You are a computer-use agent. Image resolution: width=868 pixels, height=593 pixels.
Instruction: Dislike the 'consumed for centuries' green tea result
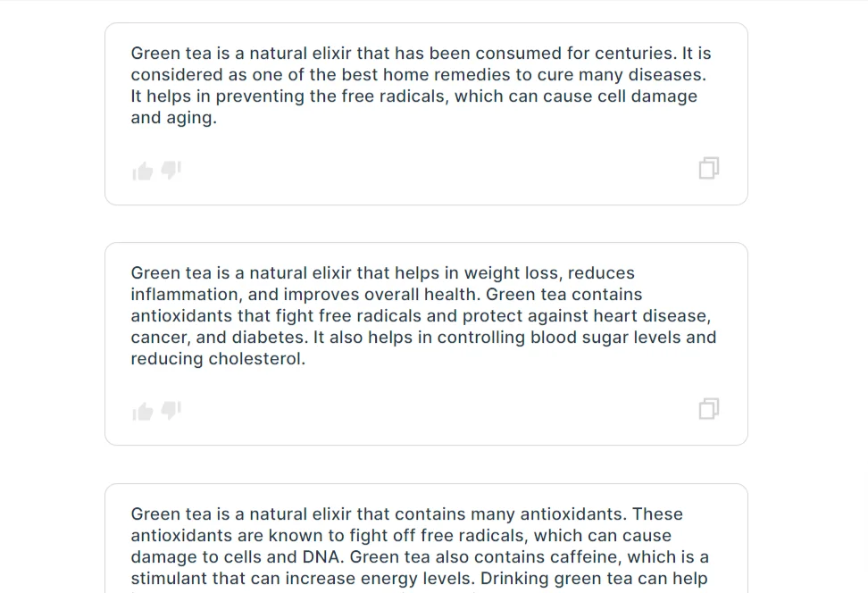[171, 170]
